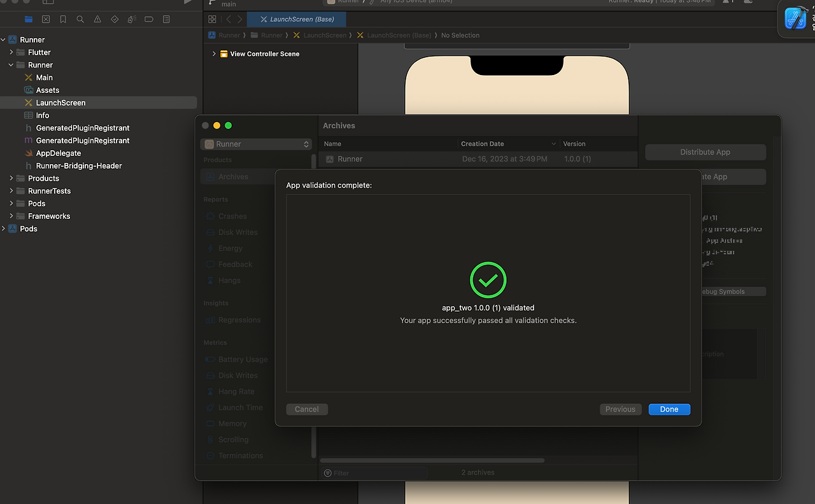Select Terminations under Metrics
The image size is (815, 504).
[240, 456]
